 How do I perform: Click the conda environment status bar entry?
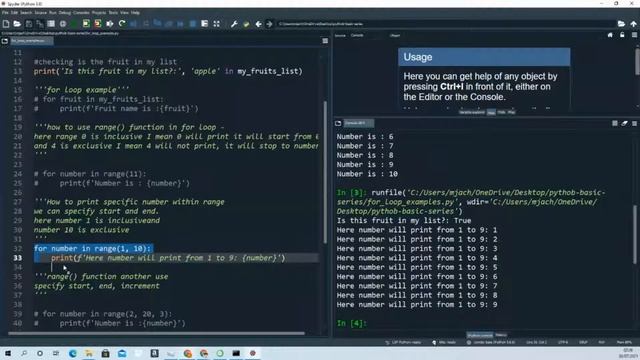tap(491, 342)
